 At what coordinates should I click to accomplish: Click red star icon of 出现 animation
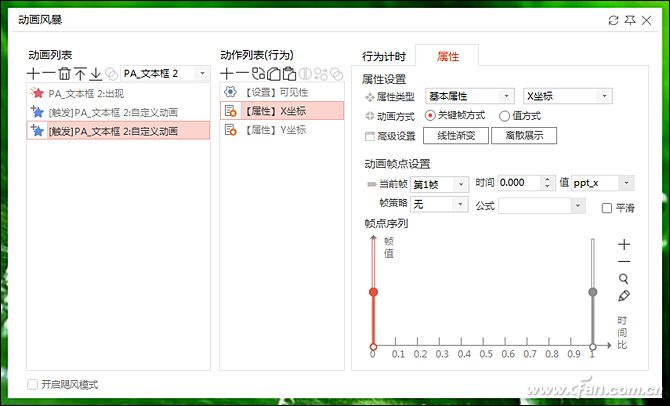(x=37, y=93)
